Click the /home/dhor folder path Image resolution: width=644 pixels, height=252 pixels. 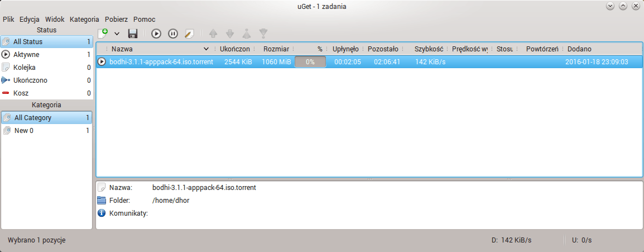(x=171, y=200)
